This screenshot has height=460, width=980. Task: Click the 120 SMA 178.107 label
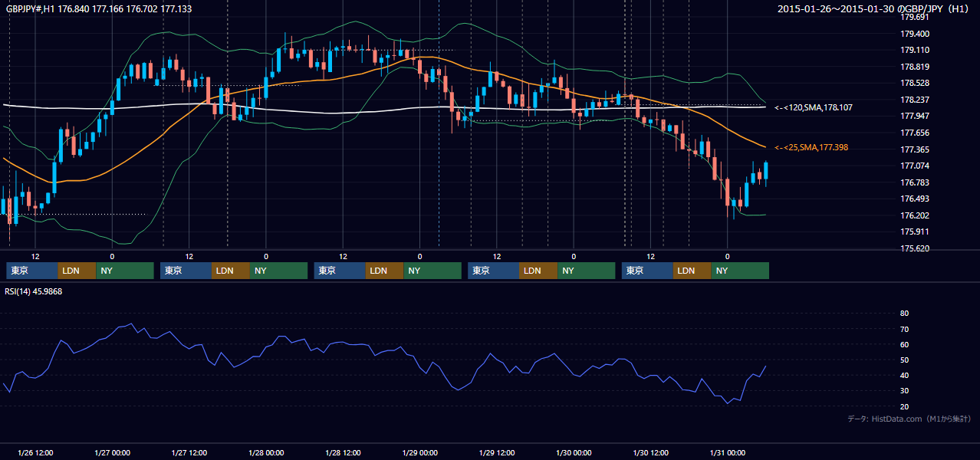814,108
